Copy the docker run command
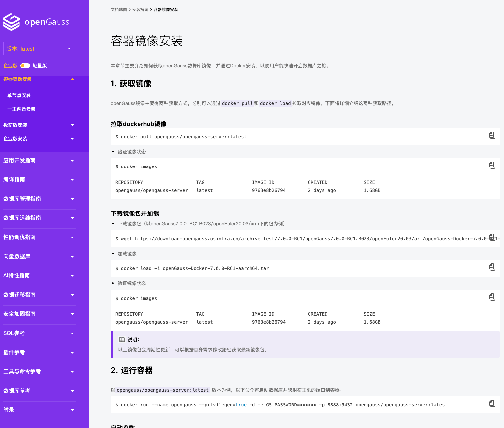 click(492, 403)
